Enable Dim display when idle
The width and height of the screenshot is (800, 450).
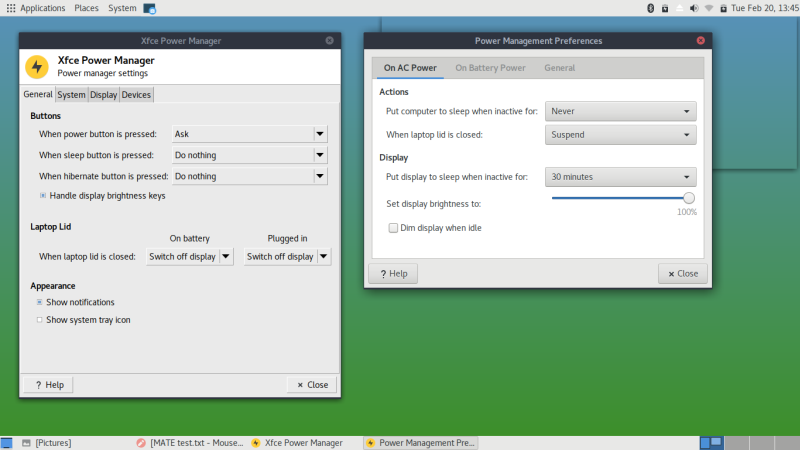[x=393, y=228]
